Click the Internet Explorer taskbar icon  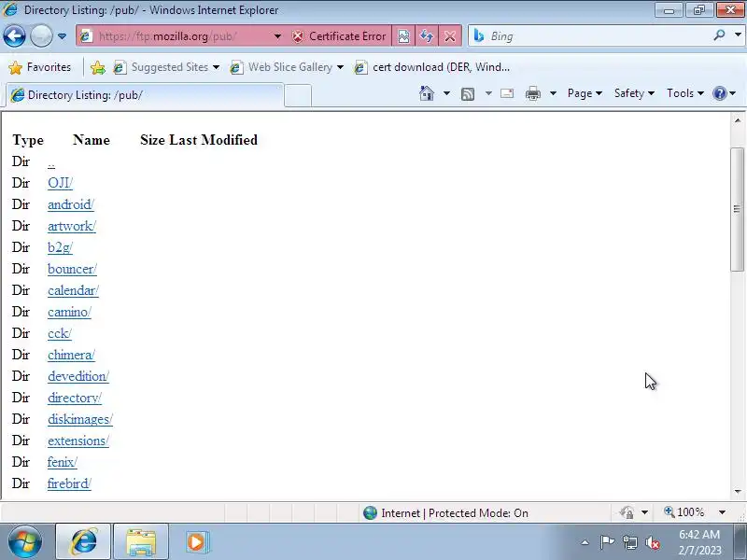tap(83, 541)
